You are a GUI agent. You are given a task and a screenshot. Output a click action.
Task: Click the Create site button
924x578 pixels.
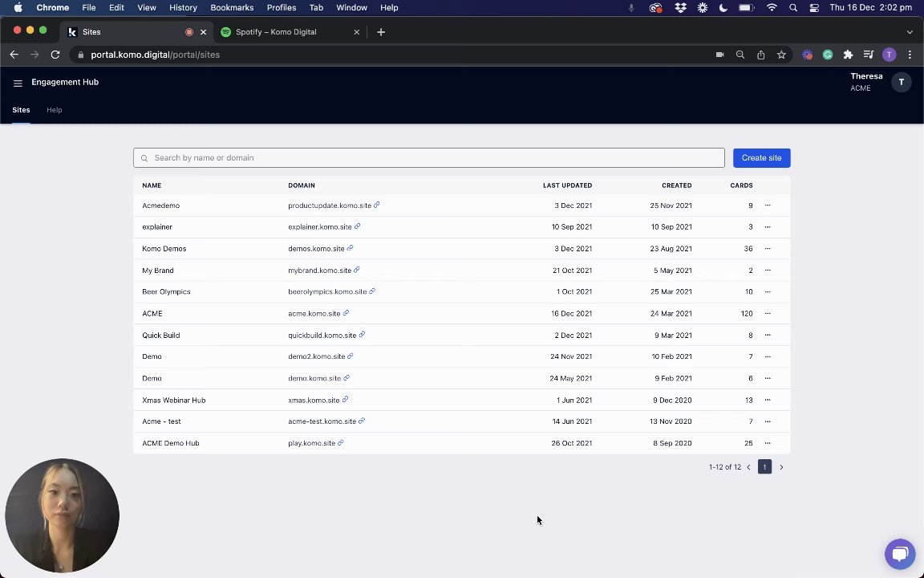(x=761, y=158)
